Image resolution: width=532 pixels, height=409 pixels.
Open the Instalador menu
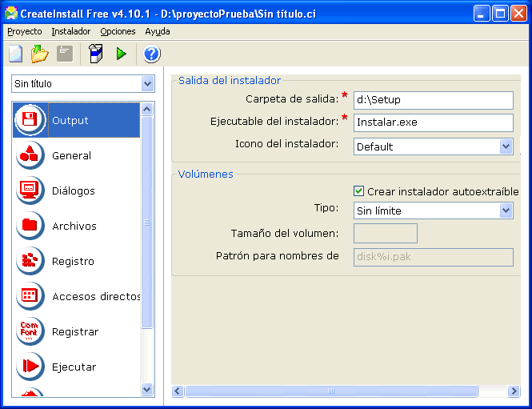71,31
